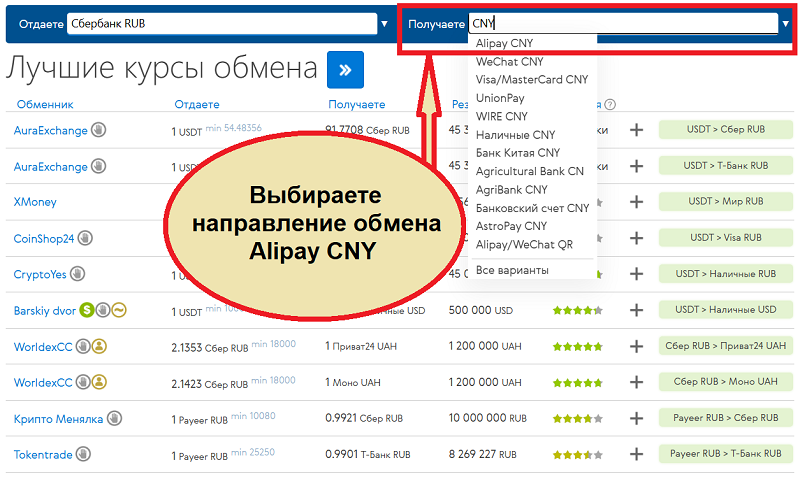Click Payeer RUB > Т-Банк RUB button
Screen dimensions: 800x479
point(726,453)
